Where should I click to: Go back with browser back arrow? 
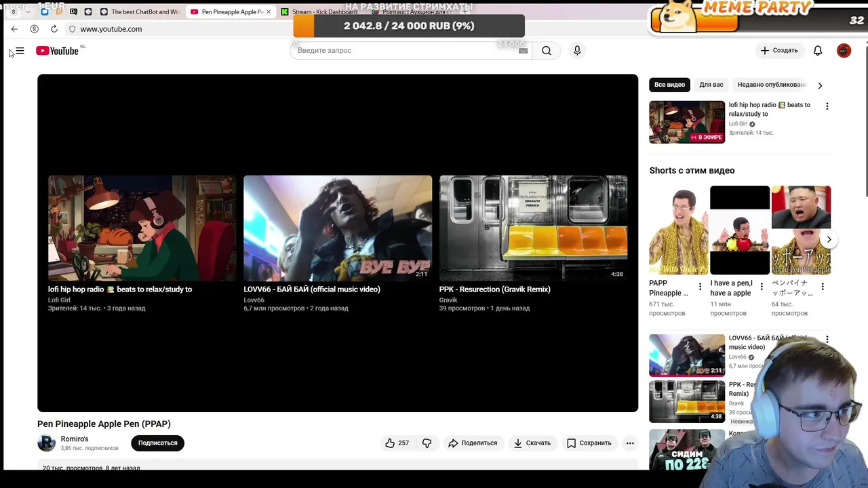(14, 29)
